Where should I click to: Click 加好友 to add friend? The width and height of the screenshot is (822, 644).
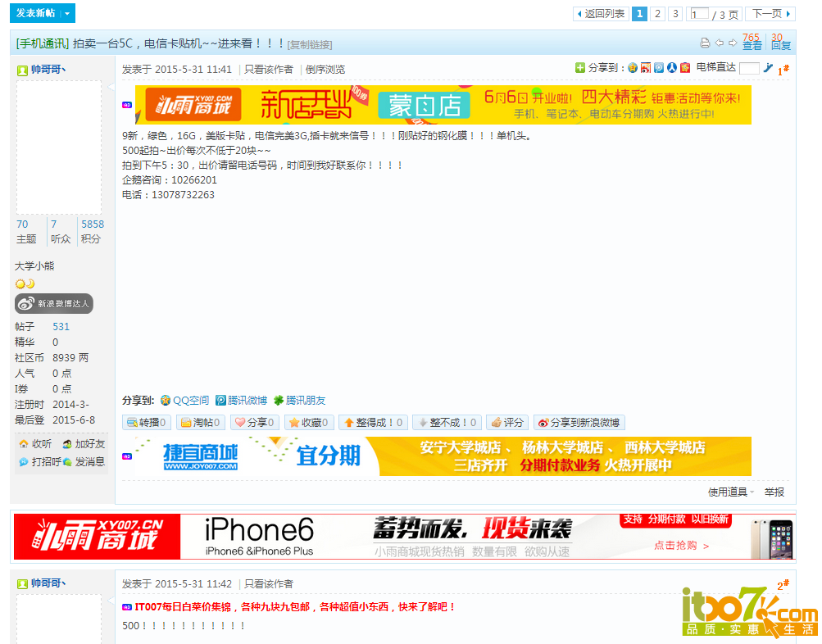tap(84, 444)
